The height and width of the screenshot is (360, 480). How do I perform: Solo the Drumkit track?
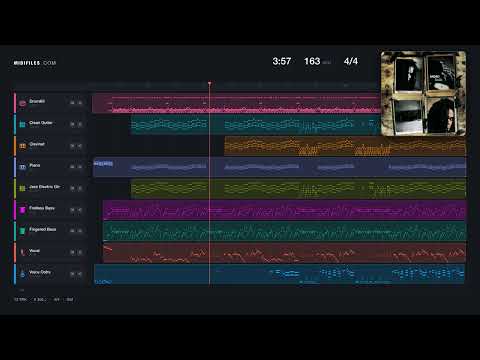pyautogui.click(x=80, y=103)
